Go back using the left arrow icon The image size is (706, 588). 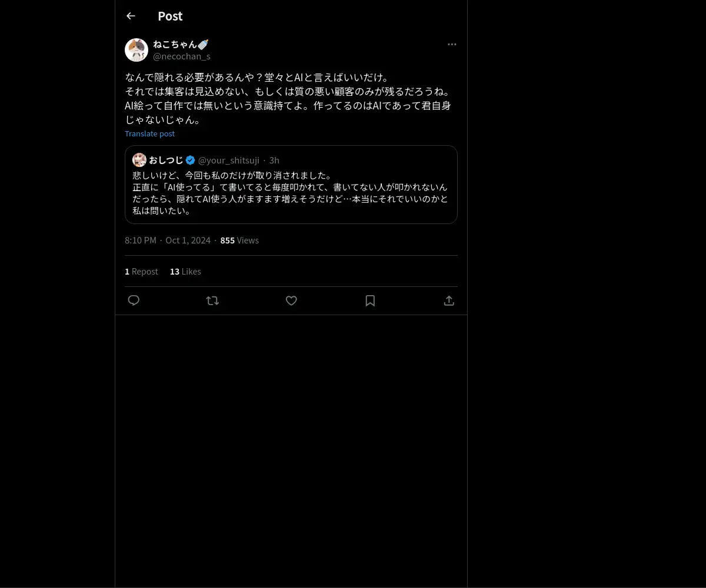(x=131, y=16)
